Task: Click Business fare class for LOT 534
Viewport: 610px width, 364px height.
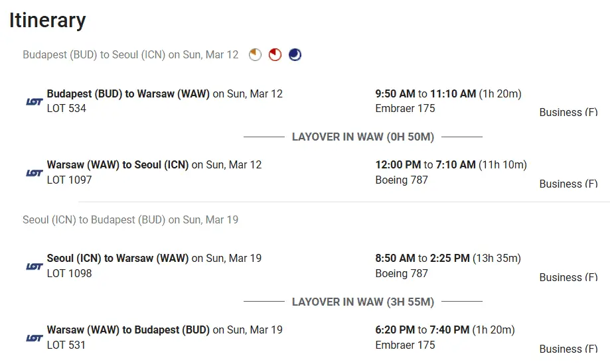Action: tap(568, 113)
